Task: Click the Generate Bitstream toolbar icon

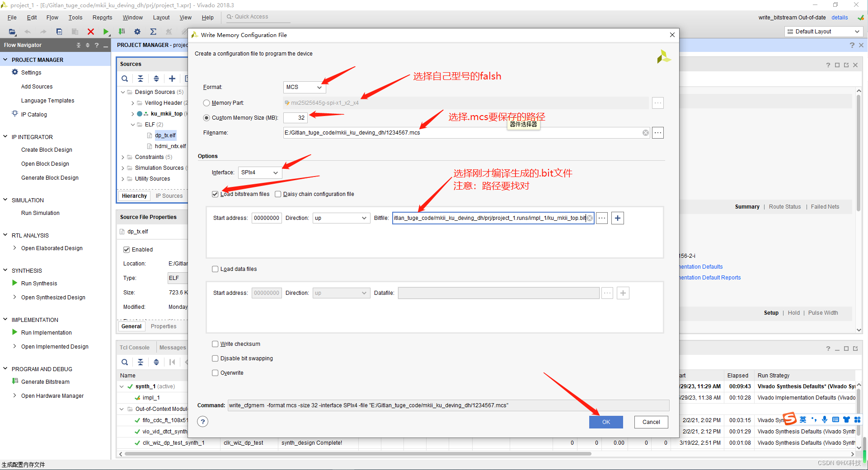Action: pyautogui.click(x=122, y=32)
